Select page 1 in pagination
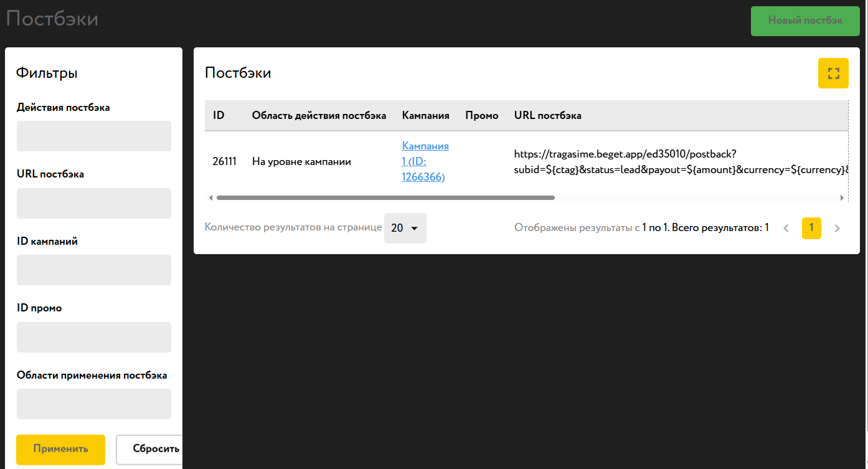Screen dimensions: 868x469 [811, 228]
